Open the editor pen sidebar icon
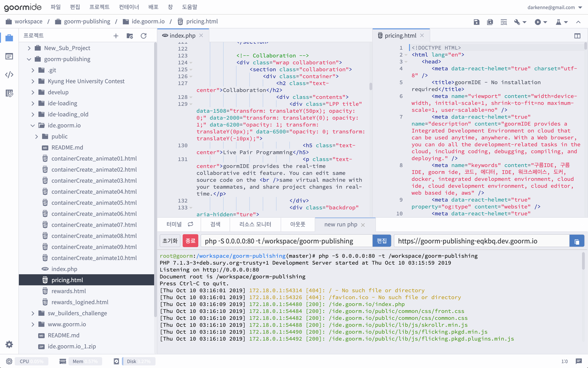The image size is (588, 368). click(9, 93)
